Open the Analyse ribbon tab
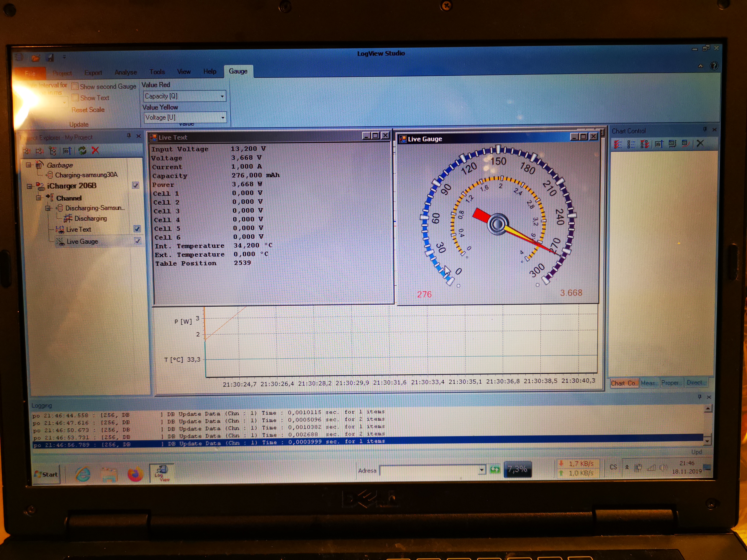This screenshot has height=560, width=747. click(126, 72)
